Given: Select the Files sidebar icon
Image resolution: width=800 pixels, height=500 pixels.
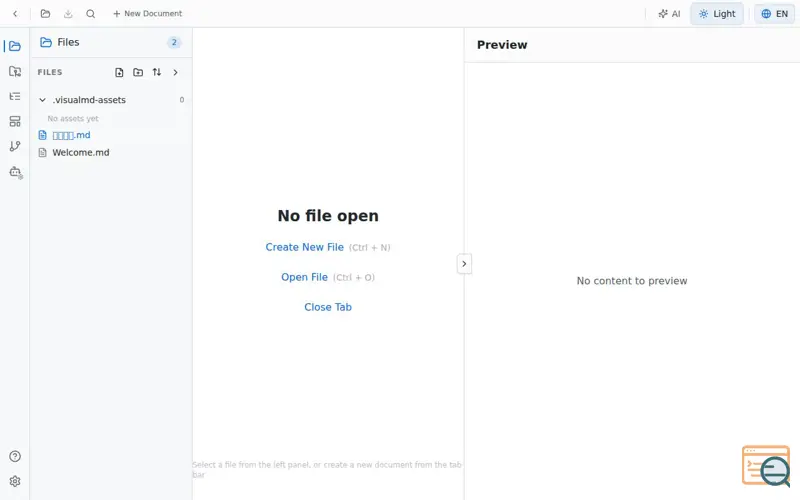Looking at the screenshot, I should pyautogui.click(x=15, y=46).
